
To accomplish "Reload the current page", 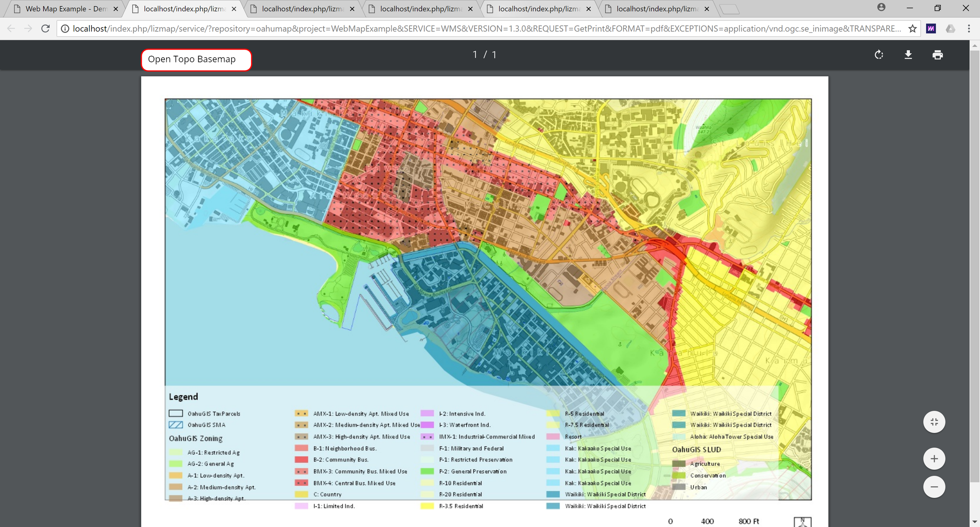I will tap(45, 29).
